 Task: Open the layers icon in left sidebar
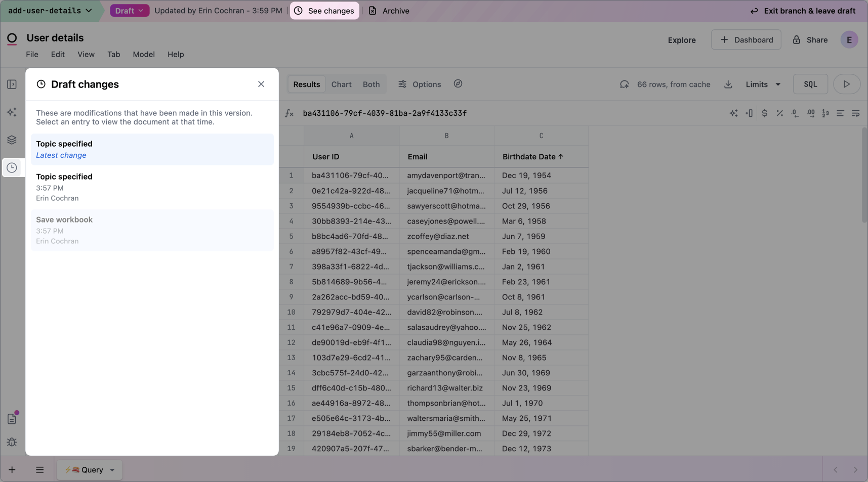[x=12, y=140]
